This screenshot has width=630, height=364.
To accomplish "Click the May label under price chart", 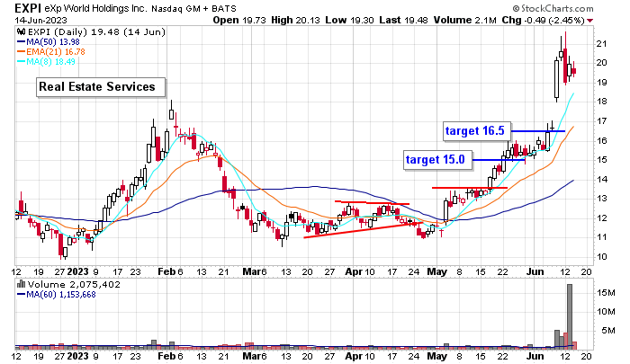I will point(436,271).
